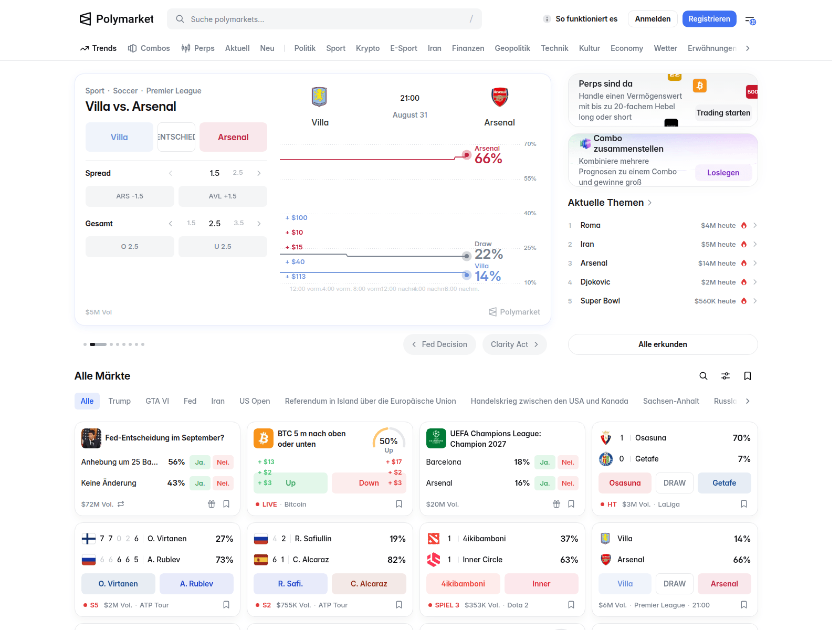The image size is (840, 630).
Task: Click the repeat icon next to $72M Vol.
Action: [121, 504]
